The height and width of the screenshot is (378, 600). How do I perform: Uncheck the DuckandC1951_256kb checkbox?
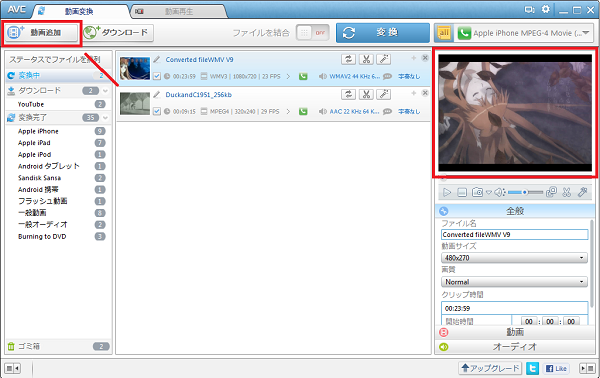157,111
